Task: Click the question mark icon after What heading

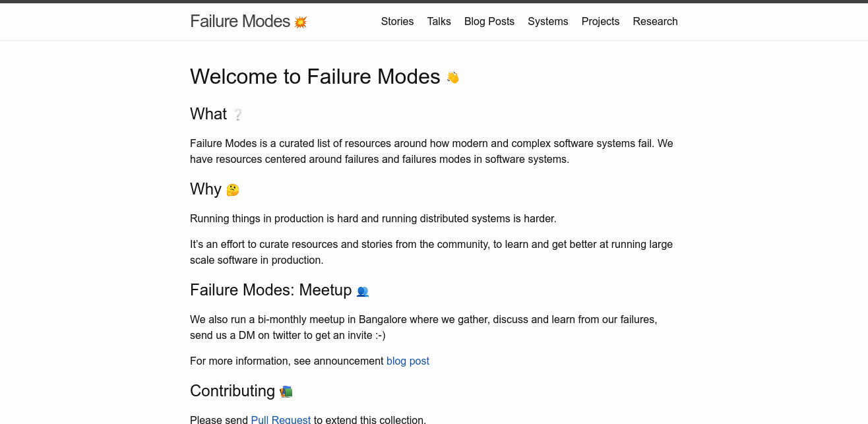Action: tap(238, 114)
